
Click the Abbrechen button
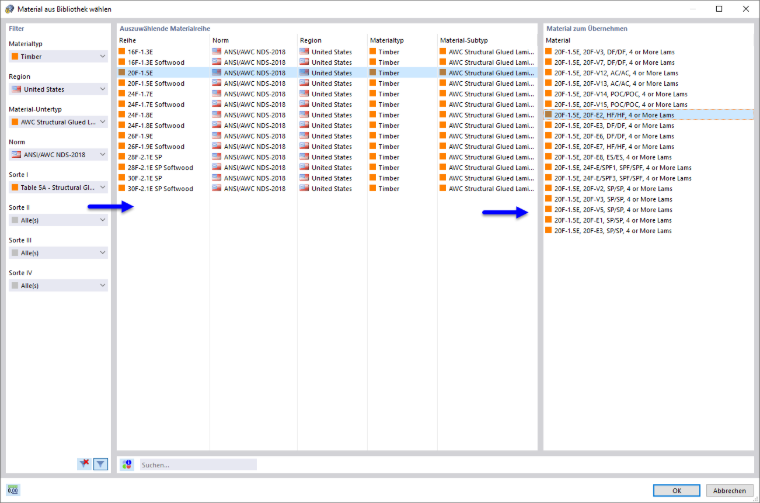pyautogui.click(x=729, y=490)
